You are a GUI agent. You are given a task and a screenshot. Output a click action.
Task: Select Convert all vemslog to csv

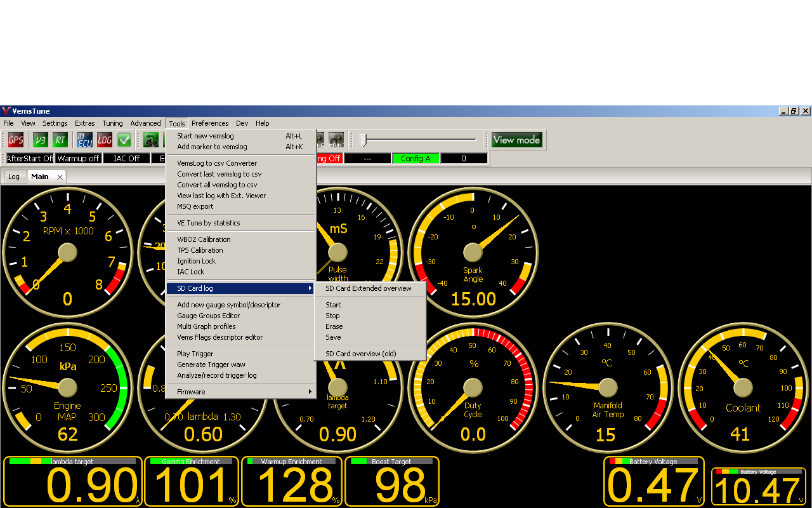(x=241, y=185)
